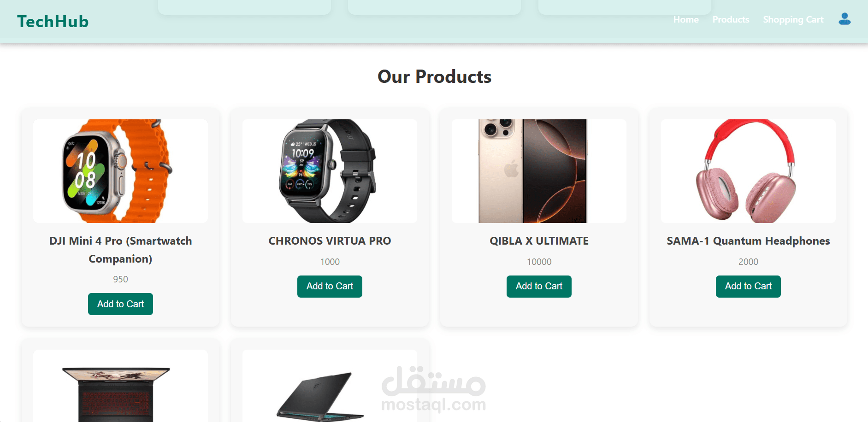Add CHRONOS VIRTUA PRO to cart
The width and height of the screenshot is (868, 422).
coord(330,286)
